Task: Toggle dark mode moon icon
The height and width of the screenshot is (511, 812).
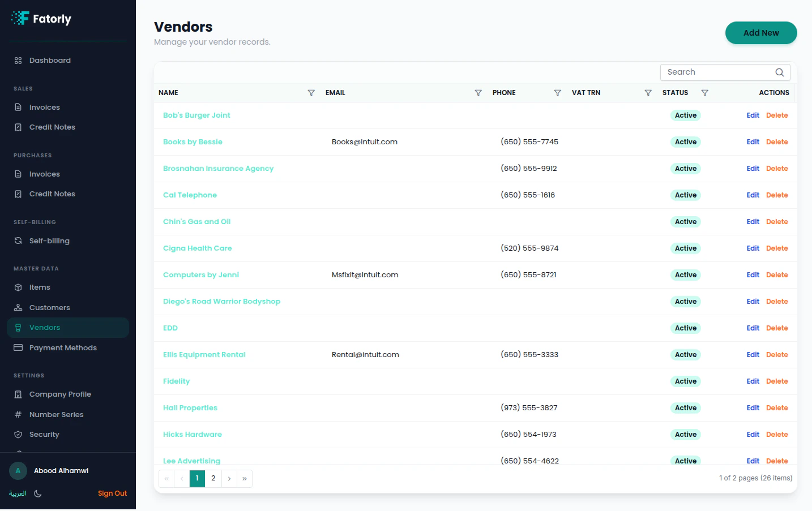Action: (x=38, y=493)
